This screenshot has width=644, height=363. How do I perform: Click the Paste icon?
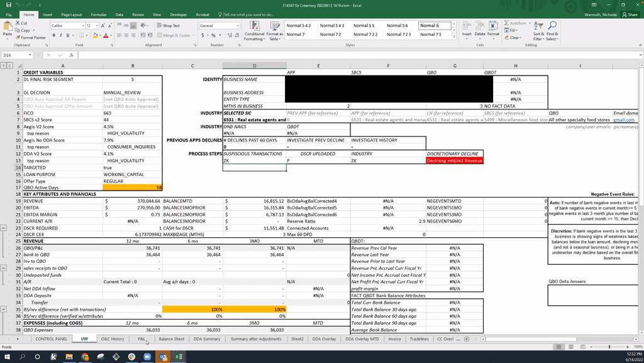tap(8, 27)
